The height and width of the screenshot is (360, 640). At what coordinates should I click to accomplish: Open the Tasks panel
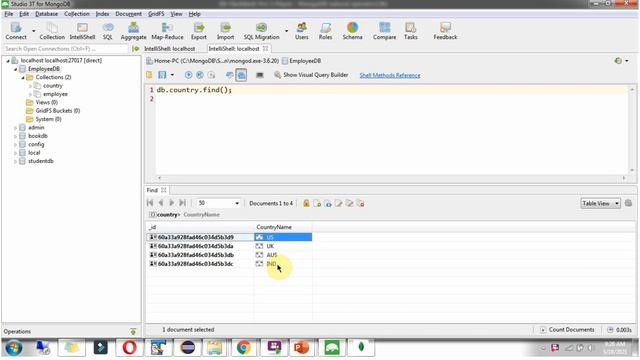point(411,31)
